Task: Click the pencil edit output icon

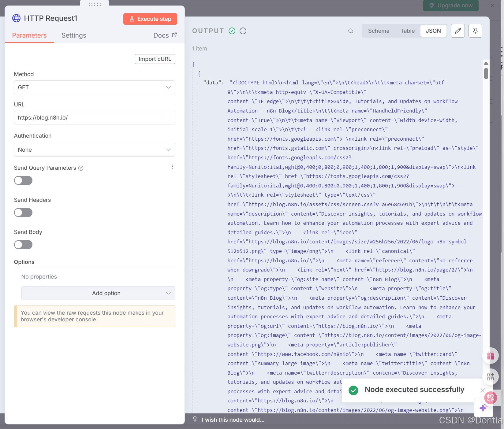Action: (x=458, y=31)
